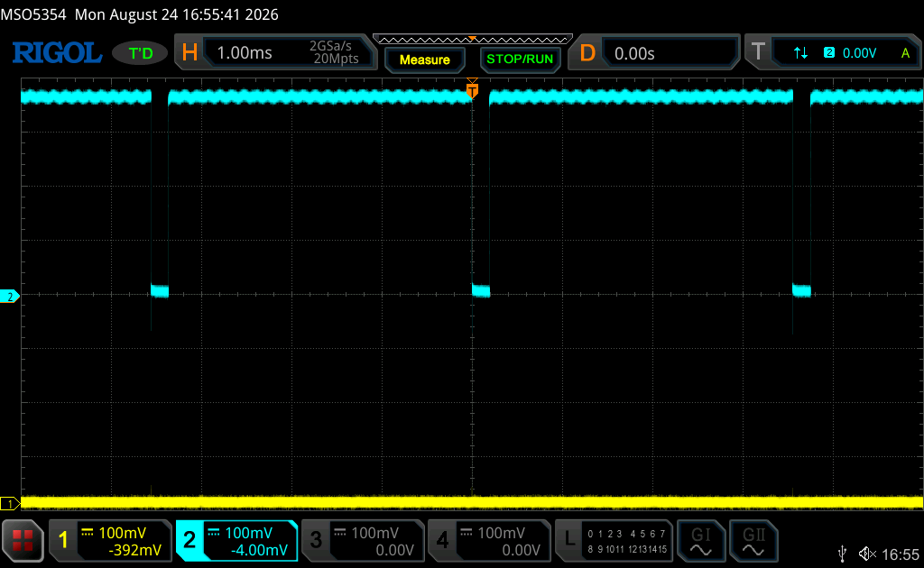The height and width of the screenshot is (568, 924).
Task: Click the trigger mode A indicator
Action: (x=905, y=53)
